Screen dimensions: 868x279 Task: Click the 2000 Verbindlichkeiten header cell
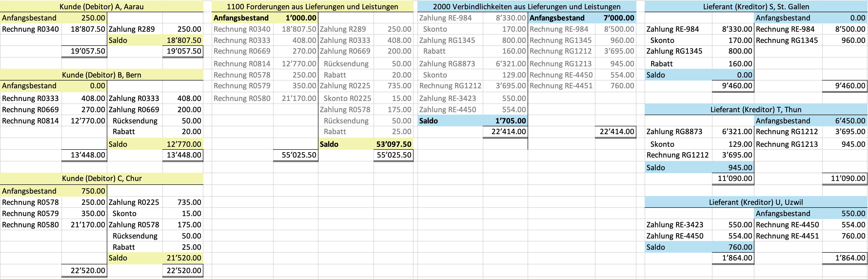pos(526,6)
